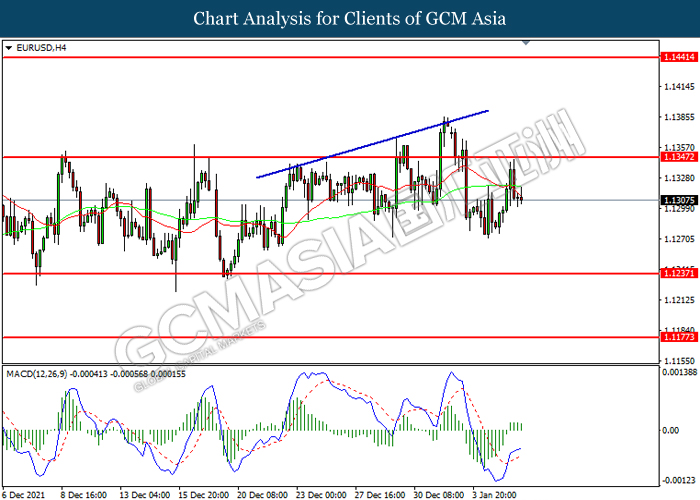This screenshot has height=500, width=700.
Task: Click the 1.13855 price axis value
Action: 679,117
